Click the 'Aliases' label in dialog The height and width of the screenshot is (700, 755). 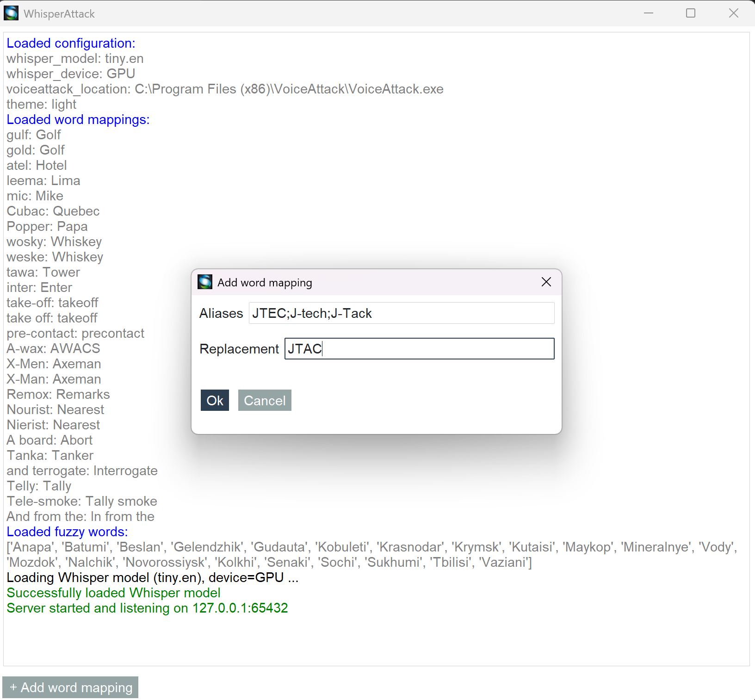(221, 313)
